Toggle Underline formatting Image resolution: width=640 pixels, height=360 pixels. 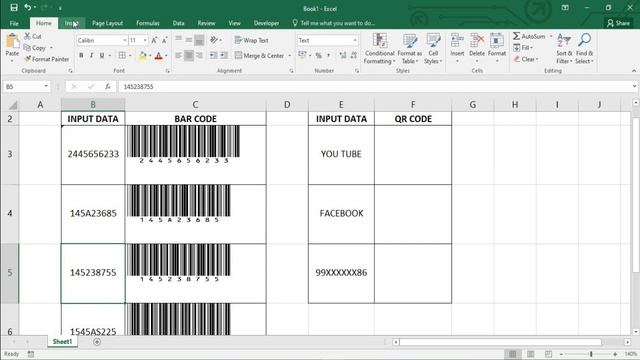click(102, 55)
